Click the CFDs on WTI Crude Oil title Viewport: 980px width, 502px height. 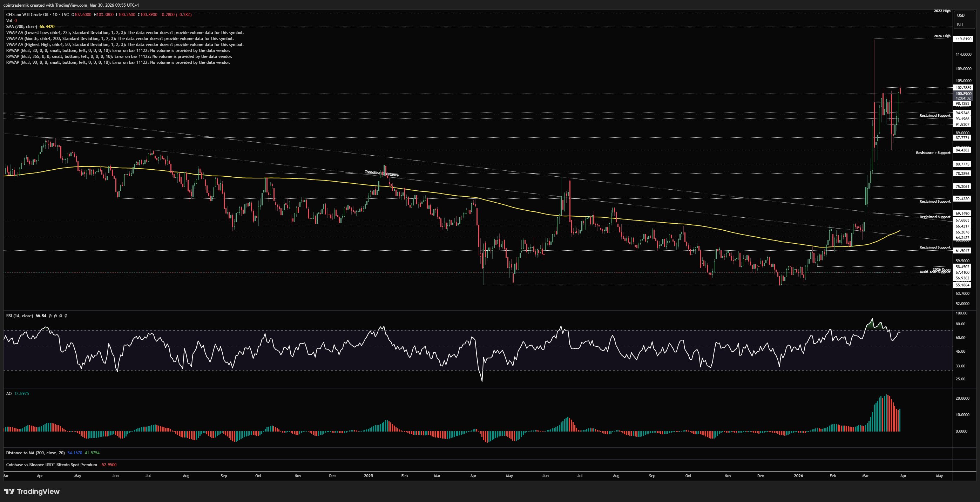(x=27, y=14)
